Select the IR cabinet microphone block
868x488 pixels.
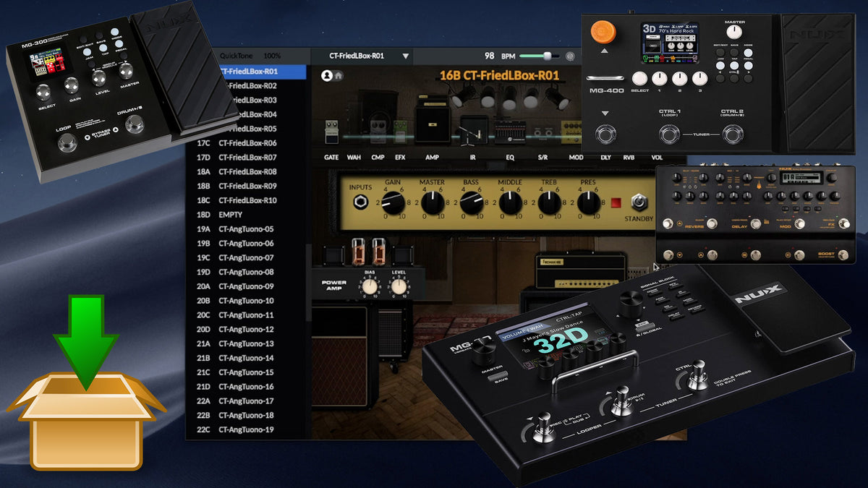(473, 130)
